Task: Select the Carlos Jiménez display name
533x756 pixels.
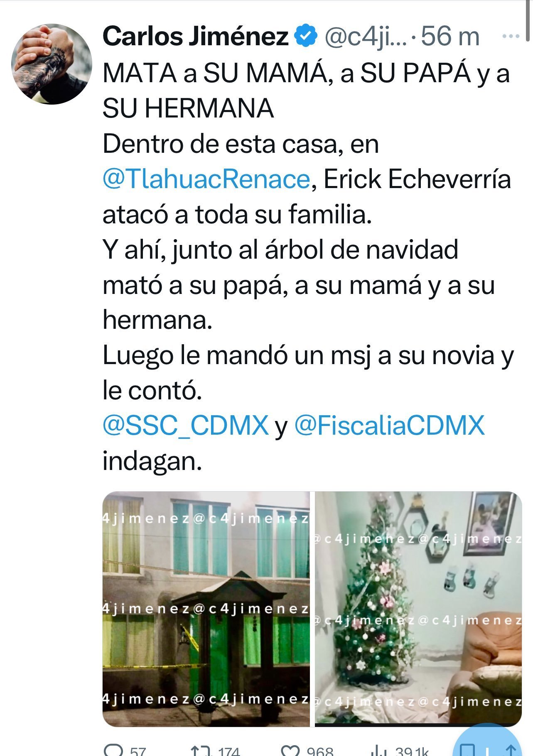Action: pyautogui.click(x=195, y=36)
